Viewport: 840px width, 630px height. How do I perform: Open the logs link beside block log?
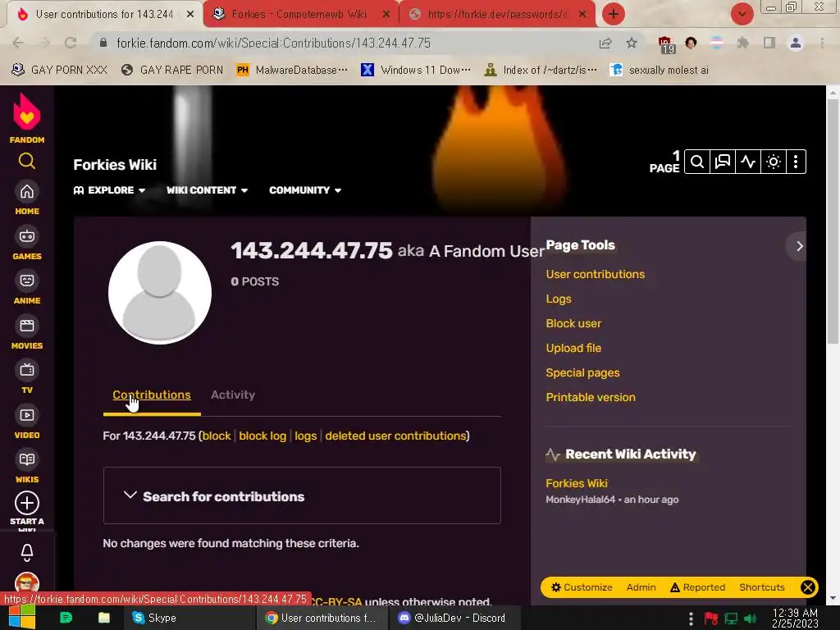[305, 436]
